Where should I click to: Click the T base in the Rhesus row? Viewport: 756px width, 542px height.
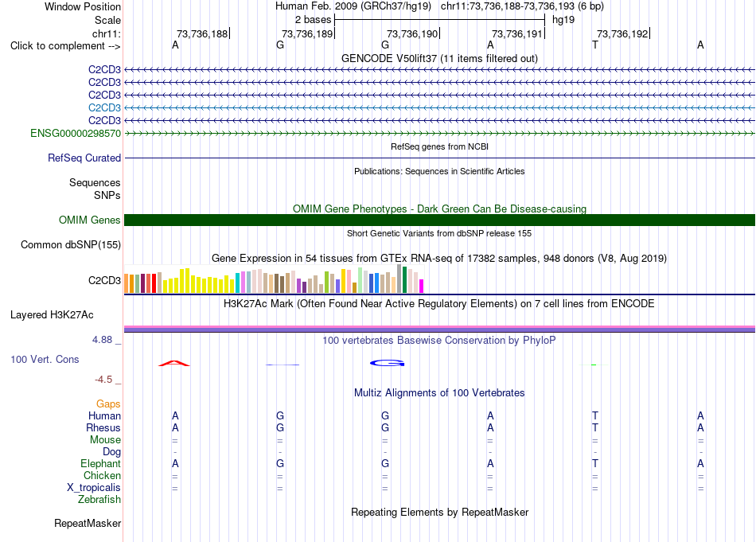pyautogui.click(x=595, y=427)
